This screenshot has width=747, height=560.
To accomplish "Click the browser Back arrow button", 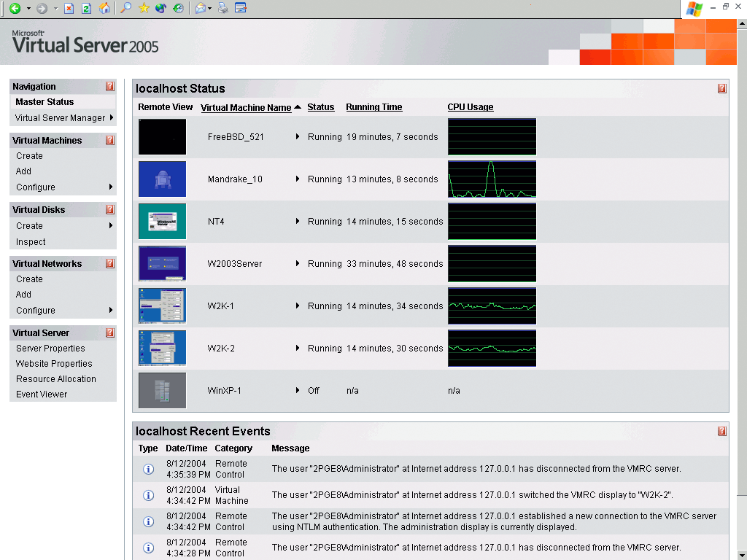I will pyautogui.click(x=15, y=9).
